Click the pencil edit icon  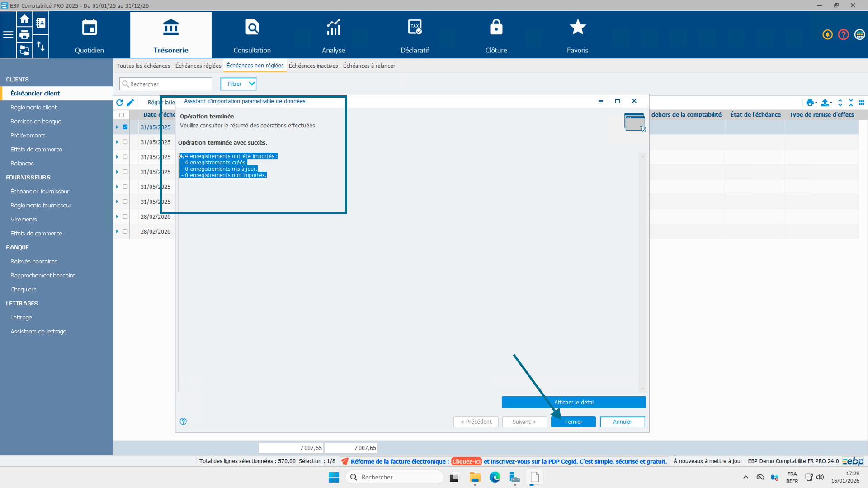pyautogui.click(x=130, y=103)
